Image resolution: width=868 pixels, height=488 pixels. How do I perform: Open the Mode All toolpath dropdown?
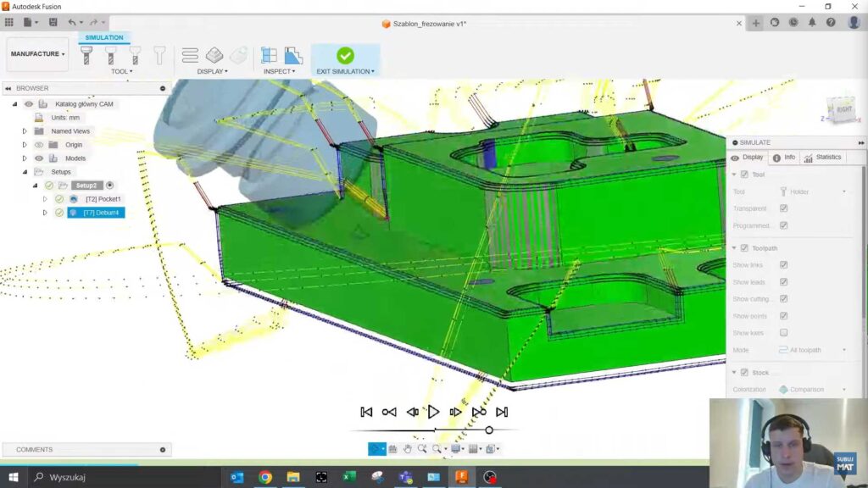[812, 350]
